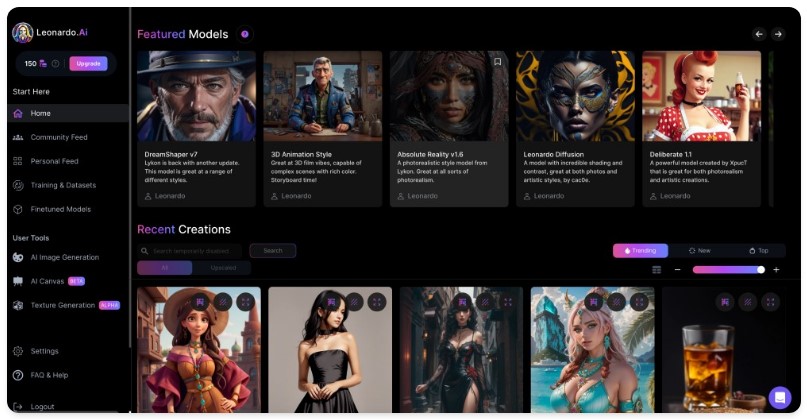The width and height of the screenshot is (807, 419).
Task: Click remix icon on black dress image
Action: click(x=354, y=302)
